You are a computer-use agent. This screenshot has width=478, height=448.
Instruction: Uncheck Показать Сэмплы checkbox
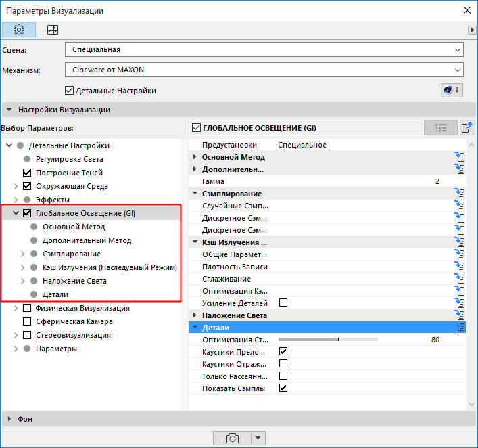point(283,388)
